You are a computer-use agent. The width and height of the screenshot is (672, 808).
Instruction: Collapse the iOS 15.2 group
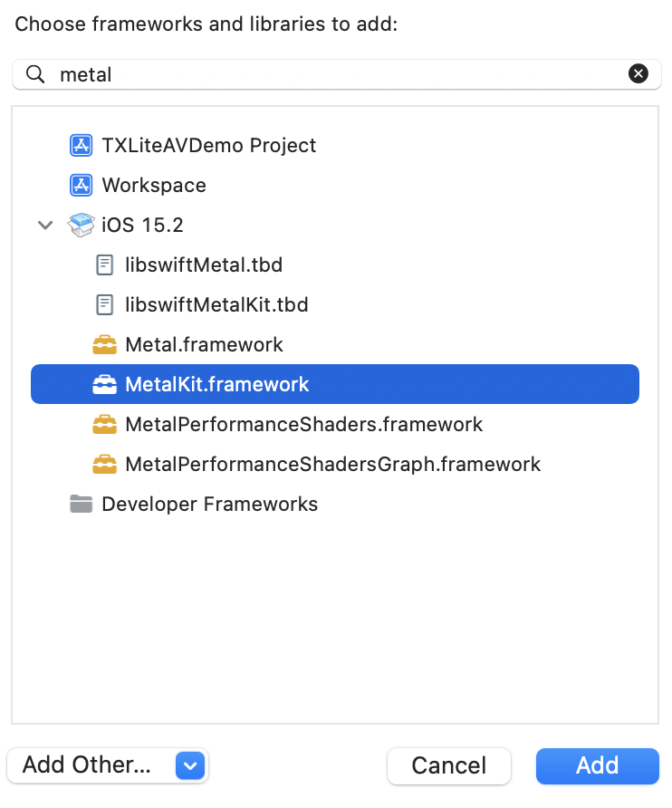[x=45, y=225]
